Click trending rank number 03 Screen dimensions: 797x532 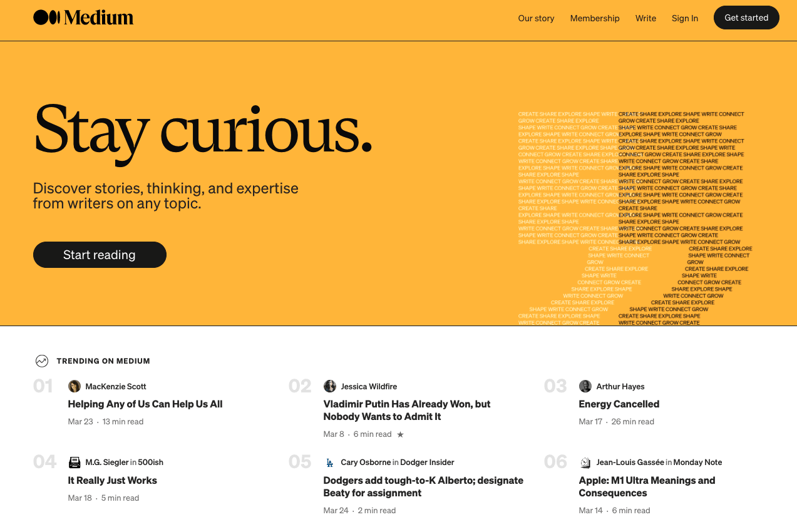click(555, 386)
